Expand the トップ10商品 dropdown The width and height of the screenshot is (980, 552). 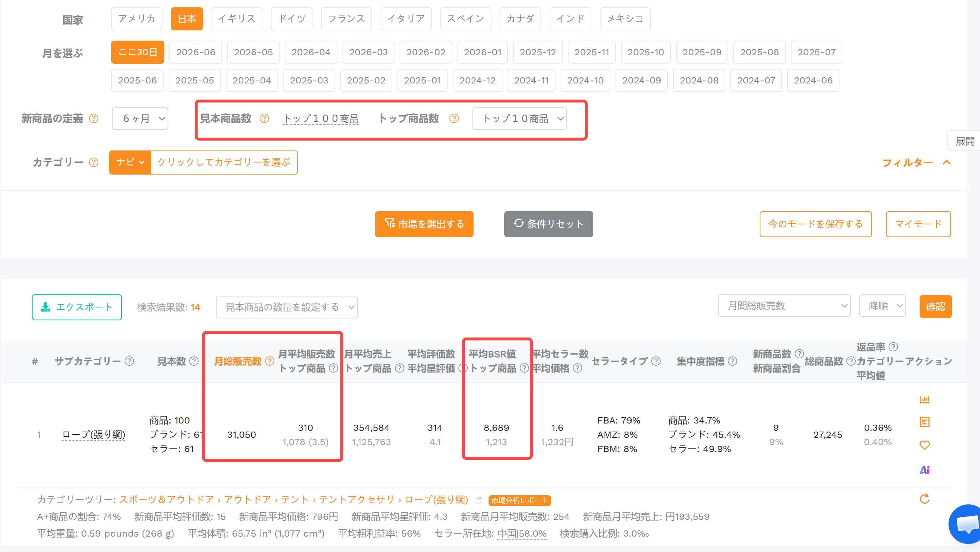(519, 119)
